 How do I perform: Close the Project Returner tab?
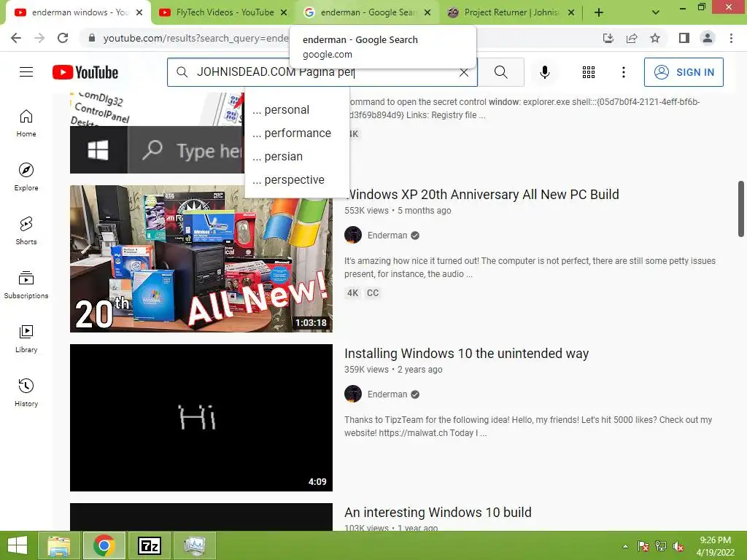tap(571, 13)
